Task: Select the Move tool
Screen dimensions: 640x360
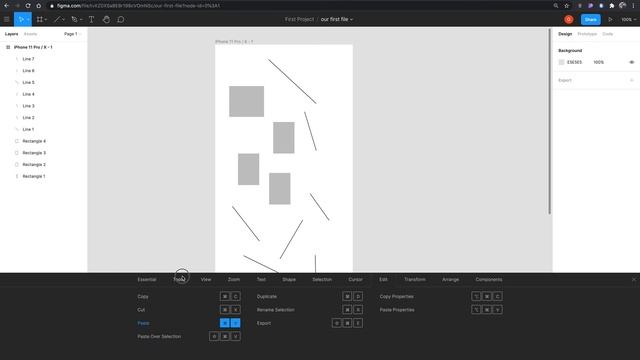Action: click(x=21, y=19)
